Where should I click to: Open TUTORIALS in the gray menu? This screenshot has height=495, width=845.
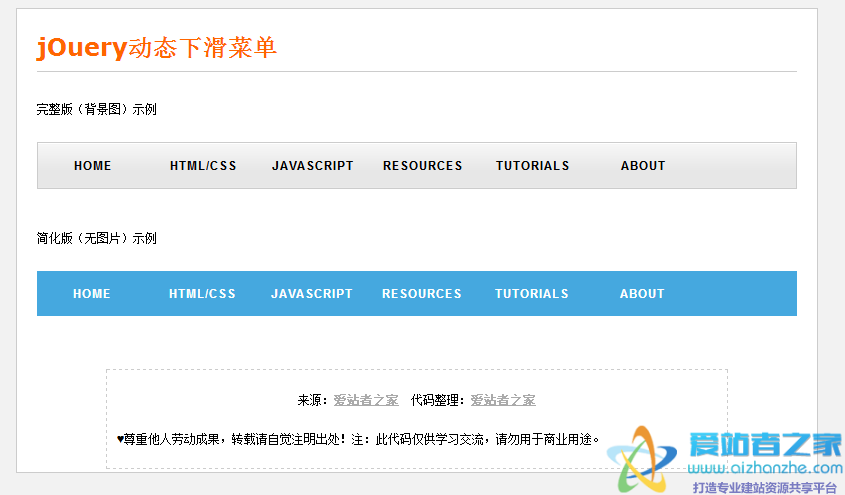tap(532, 165)
